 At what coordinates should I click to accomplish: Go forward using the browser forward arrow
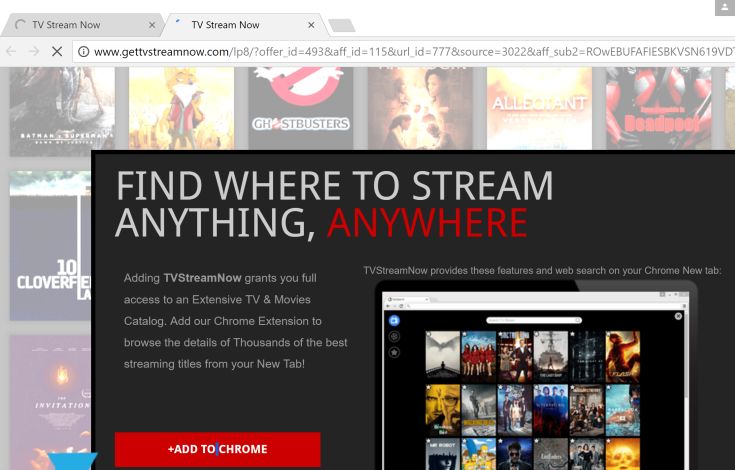34,51
